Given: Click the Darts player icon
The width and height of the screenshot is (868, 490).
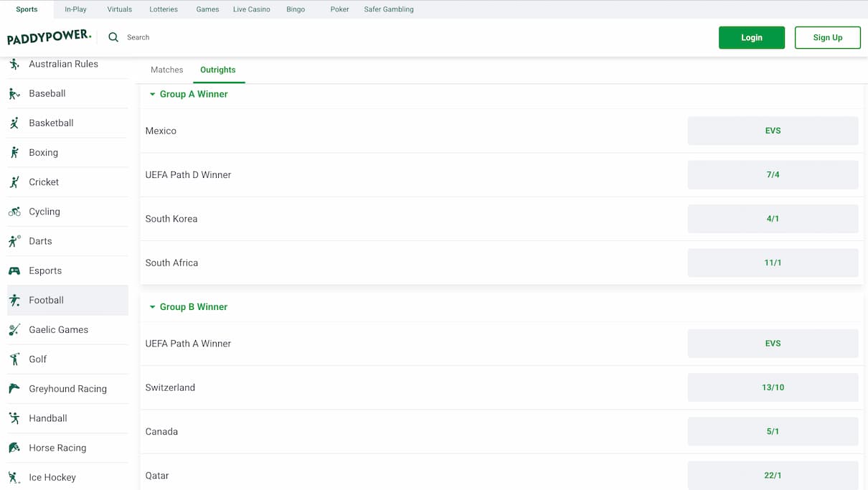Looking at the screenshot, I should (x=14, y=241).
